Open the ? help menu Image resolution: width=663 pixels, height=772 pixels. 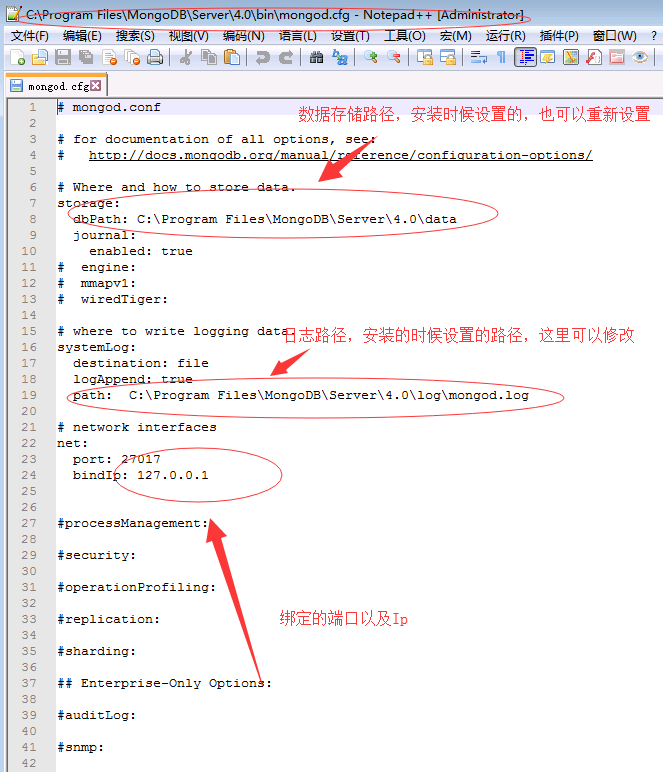click(653, 36)
